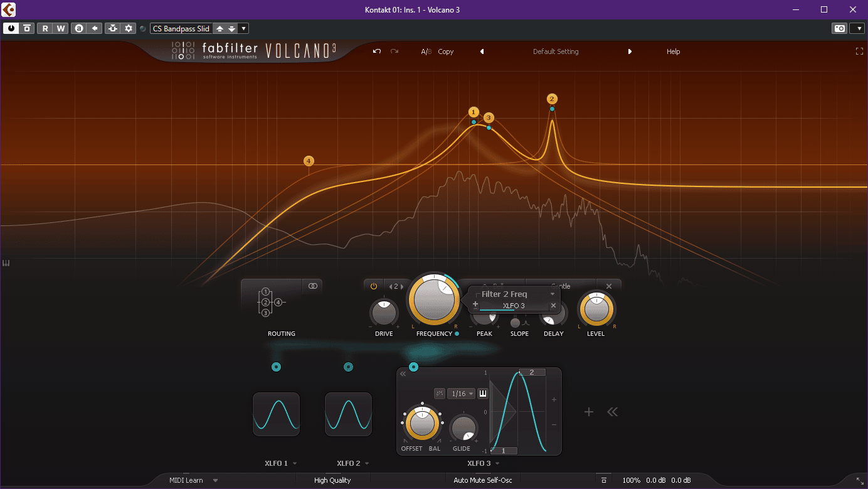Remove filter 2 with X button
The image size is (868, 489).
608,286
